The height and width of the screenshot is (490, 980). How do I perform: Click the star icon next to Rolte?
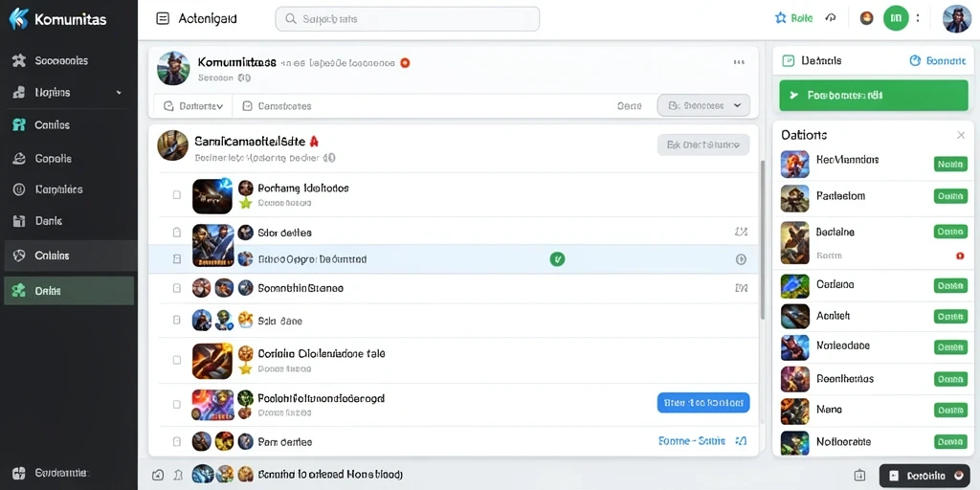781,18
